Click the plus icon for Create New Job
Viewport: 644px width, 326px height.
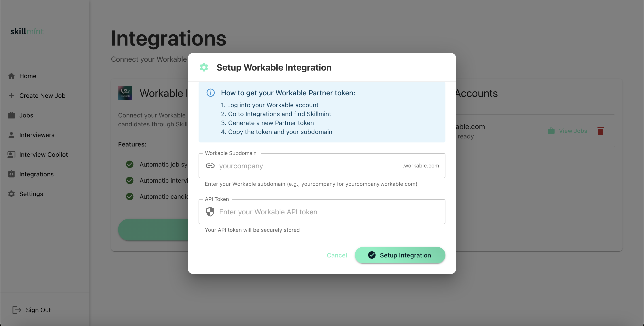(11, 96)
